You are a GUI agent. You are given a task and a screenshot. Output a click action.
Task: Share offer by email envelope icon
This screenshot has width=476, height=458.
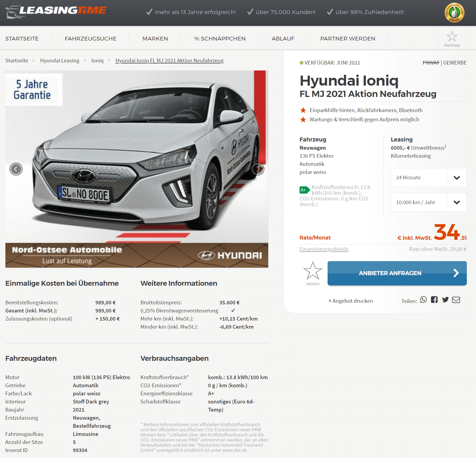456,300
